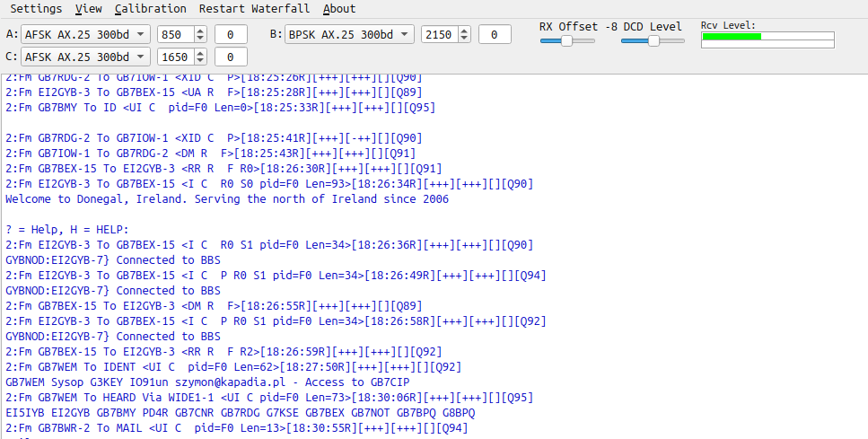This screenshot has width=868, height=439.
Task: Click modem B offset field showing 0
Action: pos(495,34)
